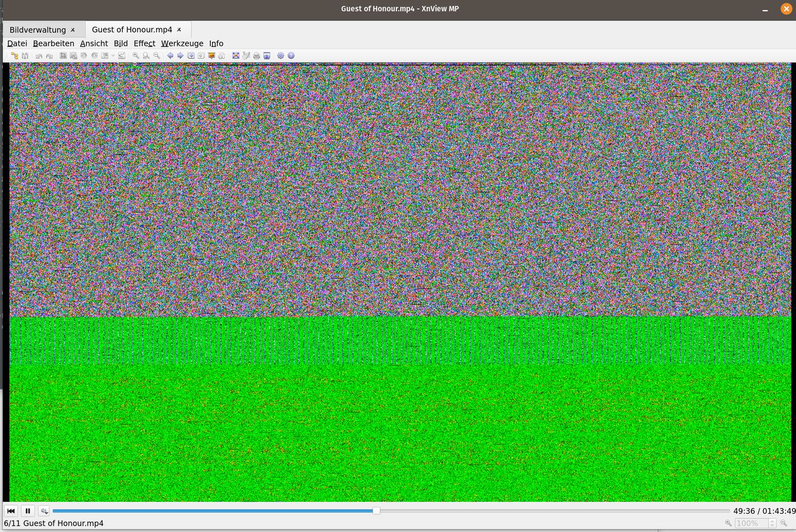The height and width of the screenshot is (532, 796).
Task: Click the zoom percentage stepper arrows
Action: (x=772, y=523)
